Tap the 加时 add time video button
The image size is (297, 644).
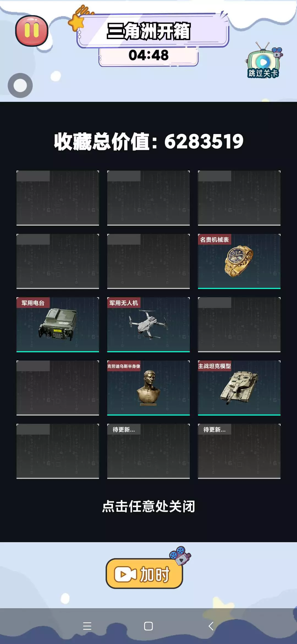point(144,573)
